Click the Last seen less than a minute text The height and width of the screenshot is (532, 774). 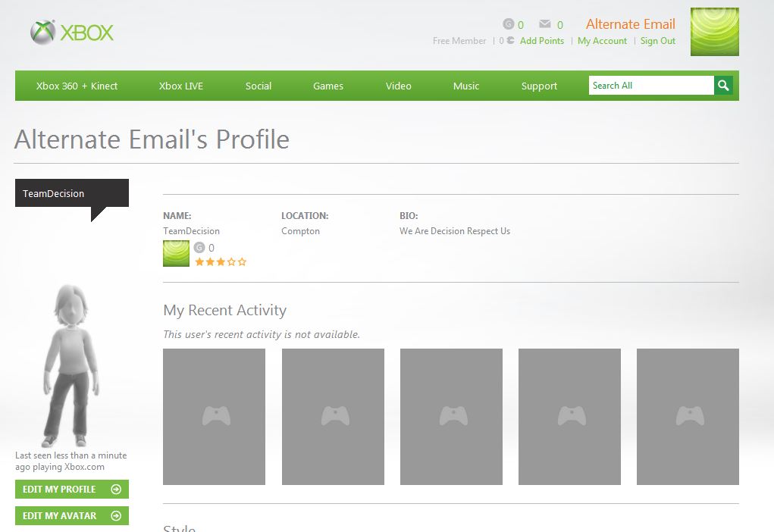(x=71, y=461)
